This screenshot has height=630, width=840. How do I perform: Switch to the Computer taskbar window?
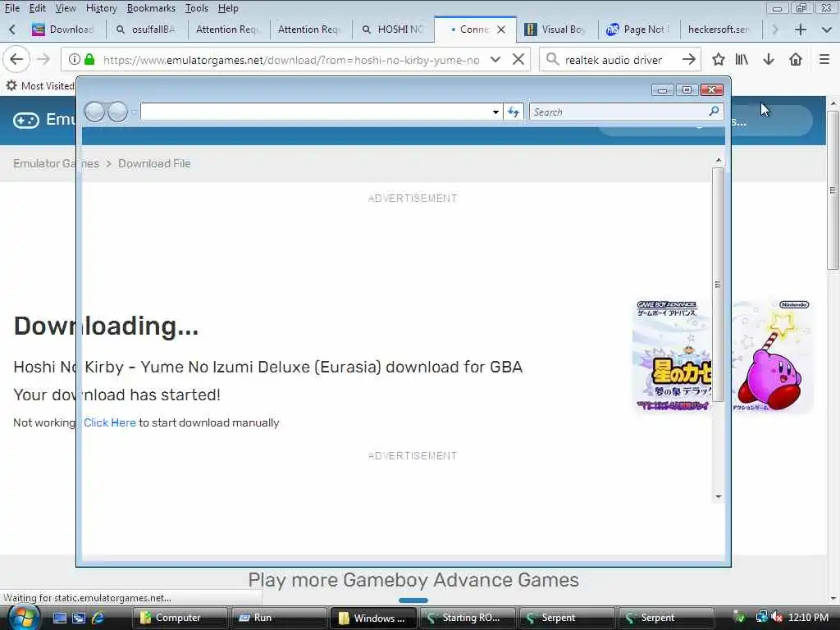180,618
